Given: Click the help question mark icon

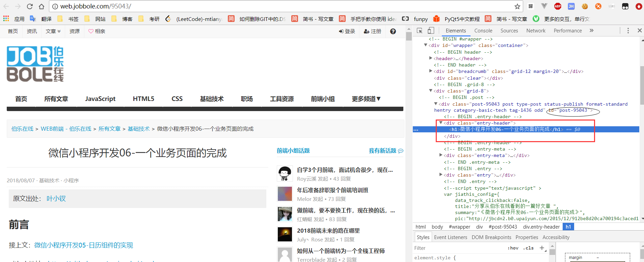Looking at the screenshot, I should tap(393, 31).
